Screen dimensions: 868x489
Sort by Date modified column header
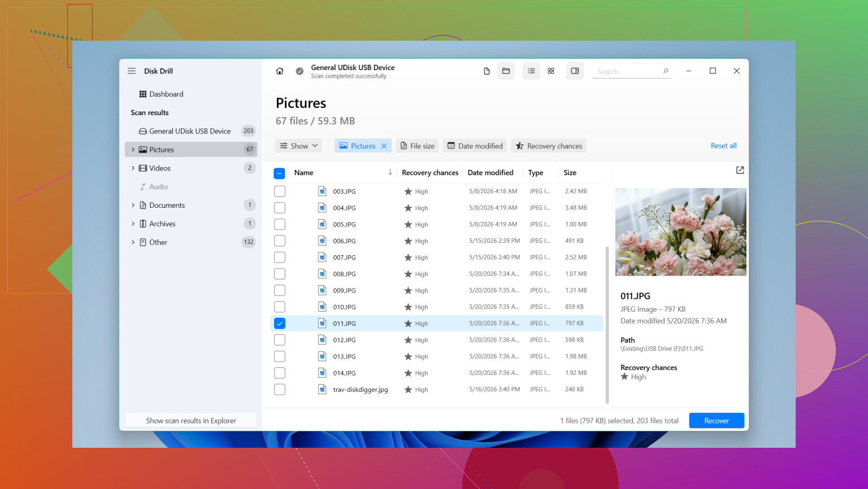point(491,173)
